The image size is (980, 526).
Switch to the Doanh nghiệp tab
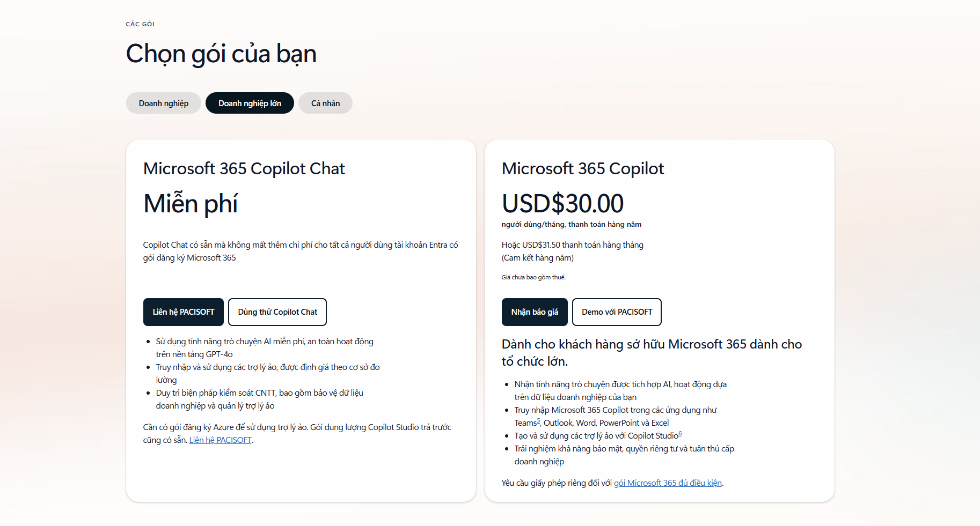pyautogui.click(x=163, y=103)
